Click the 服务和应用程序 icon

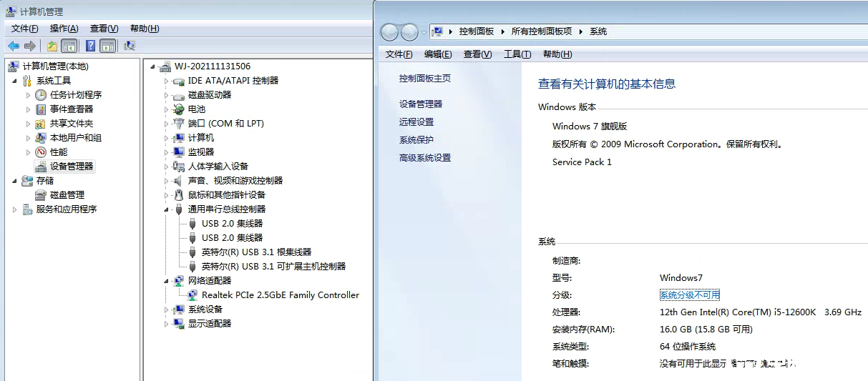(x=28, y=209)
